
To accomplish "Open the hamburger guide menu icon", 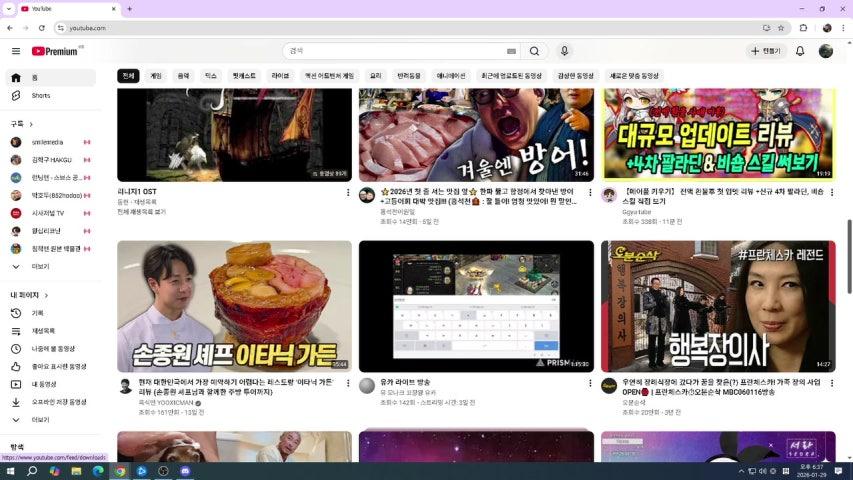I will (x=16, y=51).
